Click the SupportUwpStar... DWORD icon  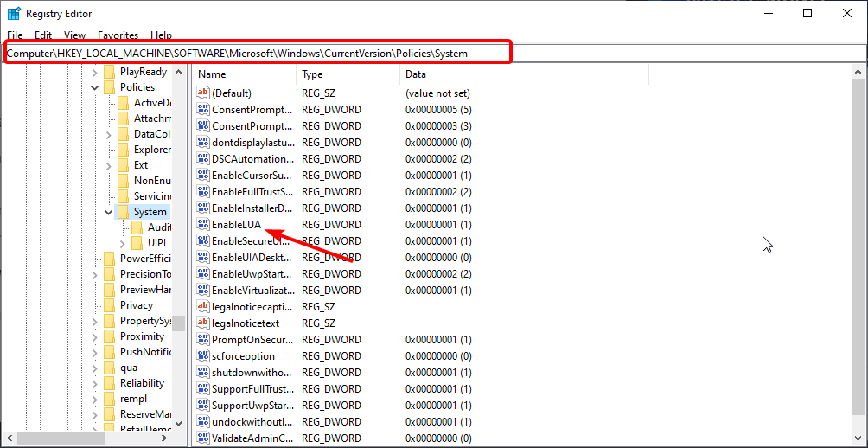click(x=203, y=405)
